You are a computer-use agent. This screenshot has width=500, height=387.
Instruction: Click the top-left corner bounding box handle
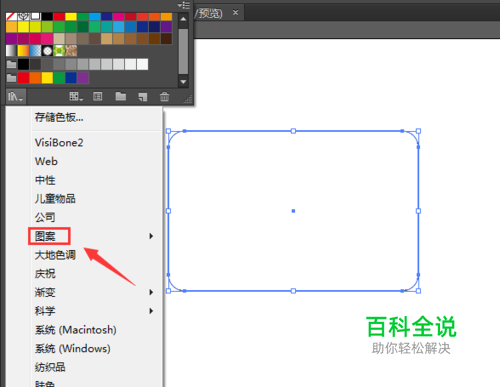[168, 131]
